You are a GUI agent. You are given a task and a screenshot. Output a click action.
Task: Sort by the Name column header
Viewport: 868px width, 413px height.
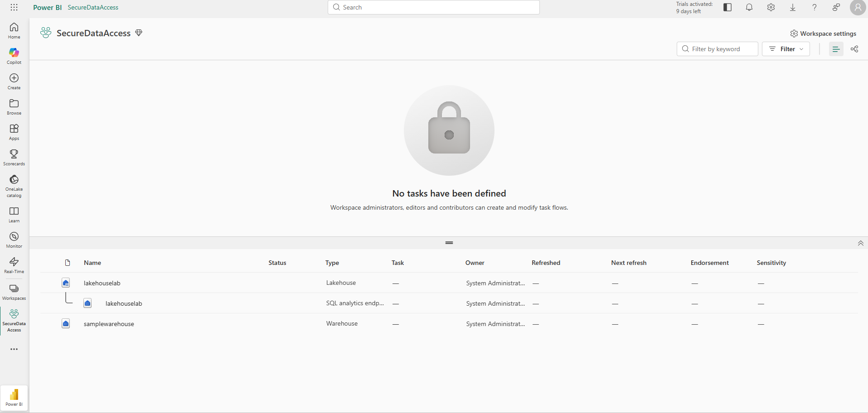[92, 263]
